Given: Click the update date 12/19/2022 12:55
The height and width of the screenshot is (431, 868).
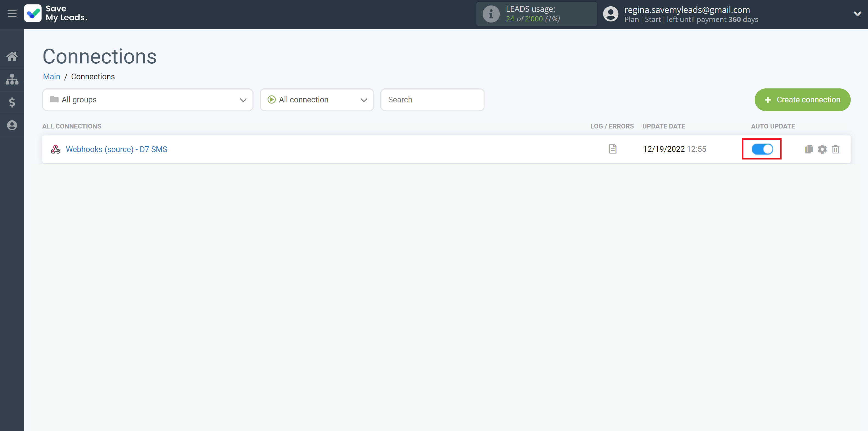Looking at the screenshot, I should click(x=674, y=149).
